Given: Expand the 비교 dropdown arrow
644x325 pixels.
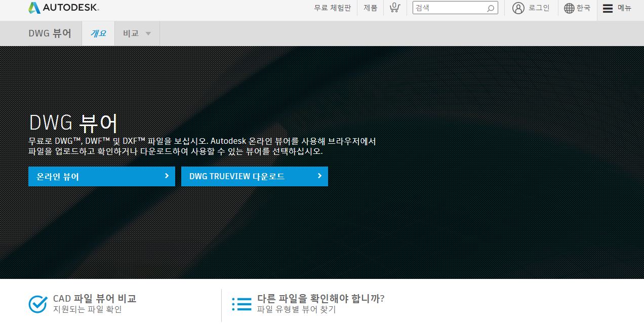Looking at the screenshot, I should 148,33.
